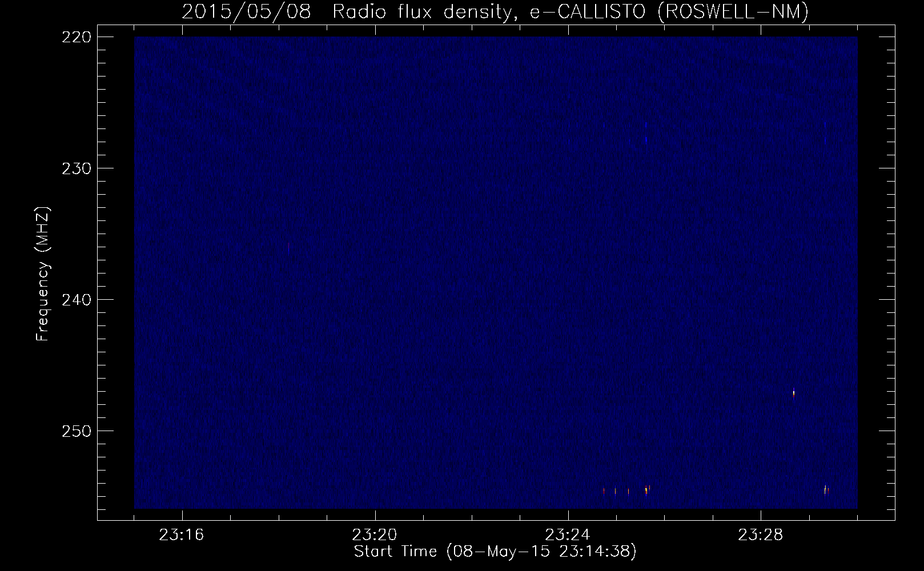Click the plot title "2015/05/08 Radio flux density, e-CALLISTO (ROSWELL-NM)"
924x571 pixels.
(495, 11)
